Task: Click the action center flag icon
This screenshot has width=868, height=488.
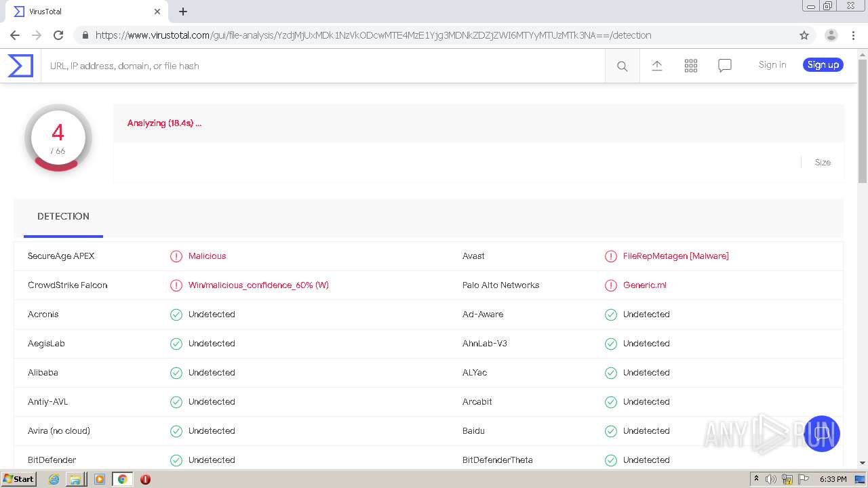Action: click(804, 479)
